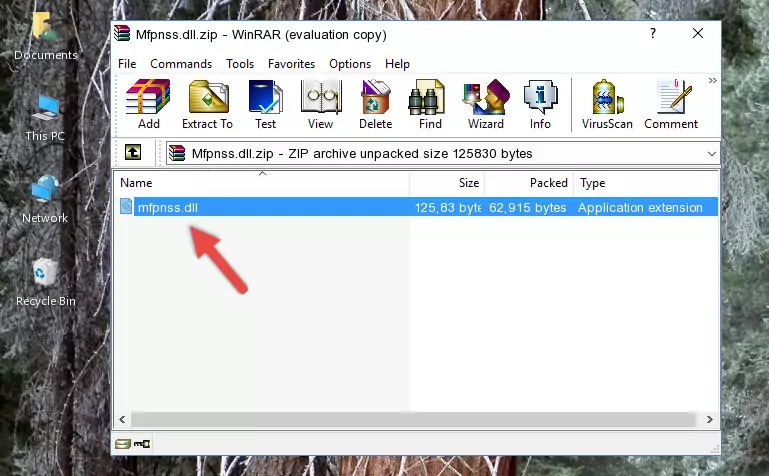Open the Options menu
Viewport: 769px width, 476px height.
pyautogui.click(x=350, y=64)
